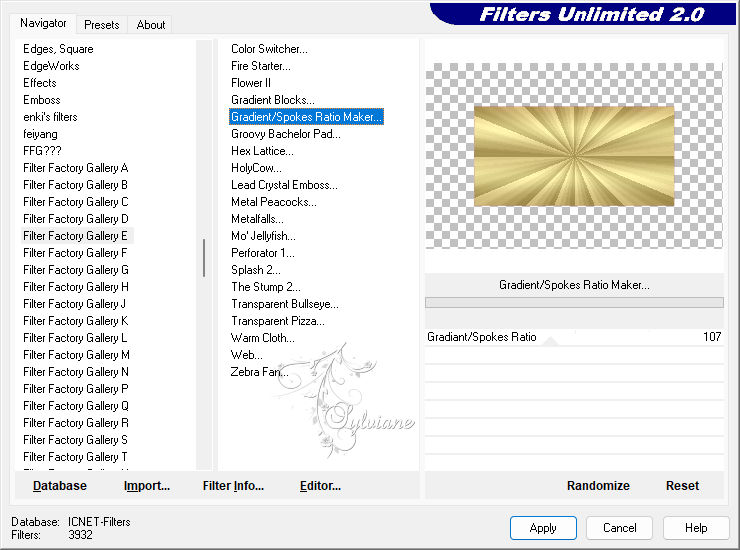Choose the Gradient Blocks filter
740x550 pixels.
coord(272,100)
